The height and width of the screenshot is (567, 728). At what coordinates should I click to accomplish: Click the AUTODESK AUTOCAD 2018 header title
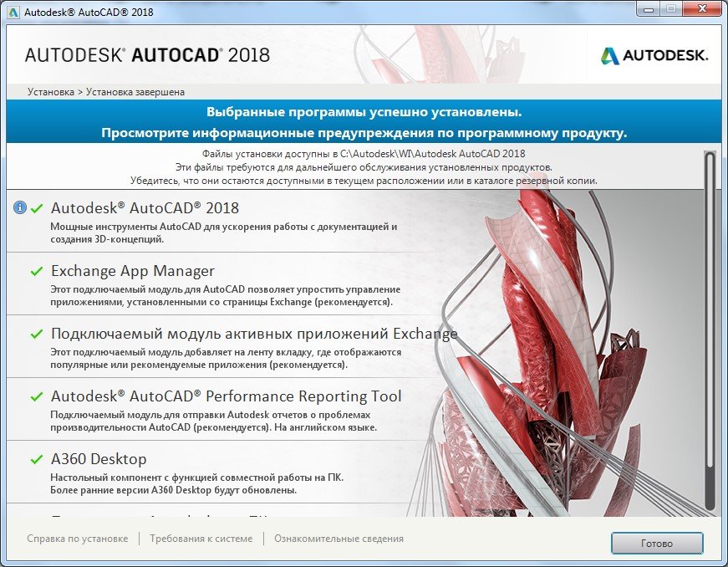coord(147,55)
